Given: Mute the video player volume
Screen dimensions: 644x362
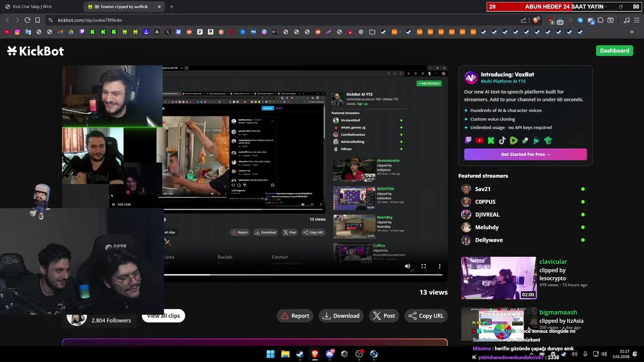Looking at the screenshot, I should click(408, 266).
